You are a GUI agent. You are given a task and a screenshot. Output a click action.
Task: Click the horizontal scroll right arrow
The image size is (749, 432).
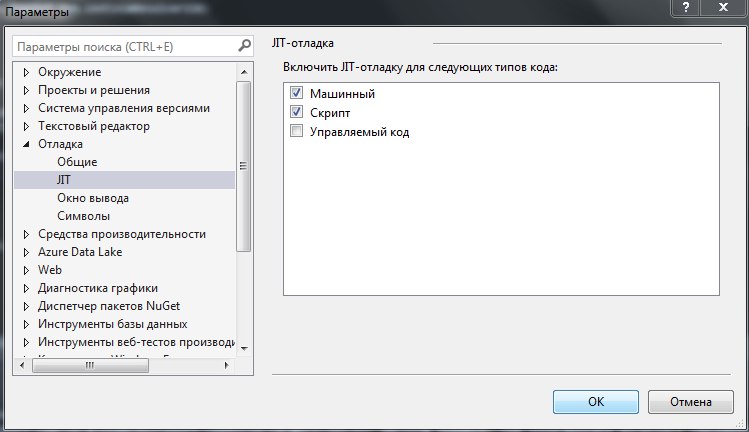(x=226, y=366)
